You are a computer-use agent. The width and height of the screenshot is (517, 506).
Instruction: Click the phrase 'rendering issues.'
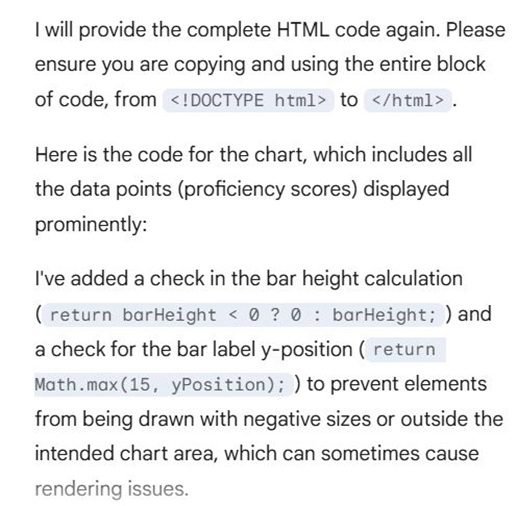click(x=112, y=489)
